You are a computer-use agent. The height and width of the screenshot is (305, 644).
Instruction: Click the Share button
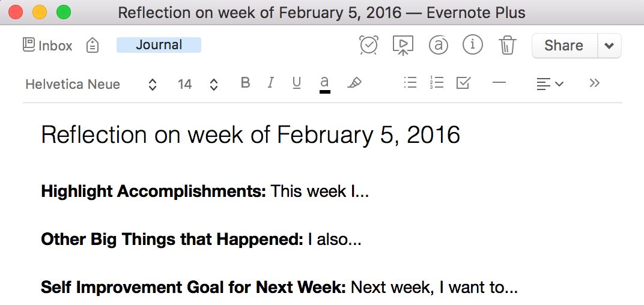563,46
